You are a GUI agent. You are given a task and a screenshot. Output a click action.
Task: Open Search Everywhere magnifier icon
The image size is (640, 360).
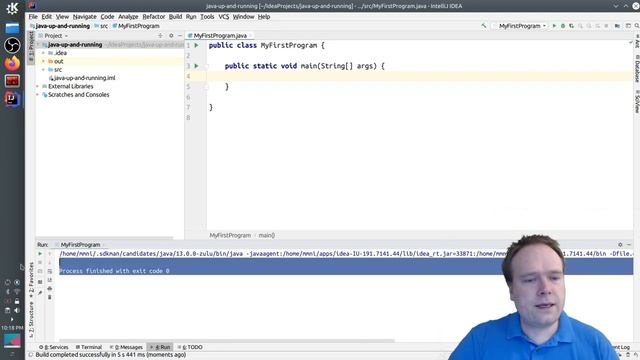coord(636,26)
